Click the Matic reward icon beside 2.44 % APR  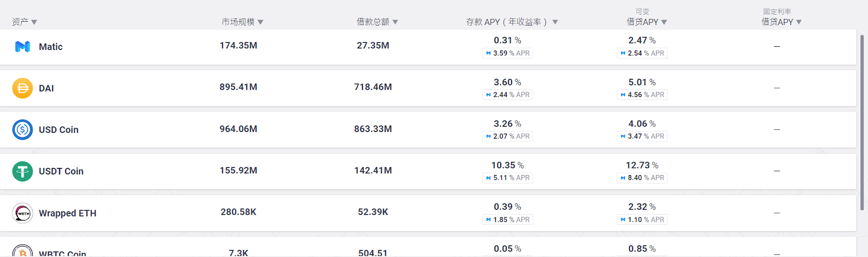click(x=488, y=95)
